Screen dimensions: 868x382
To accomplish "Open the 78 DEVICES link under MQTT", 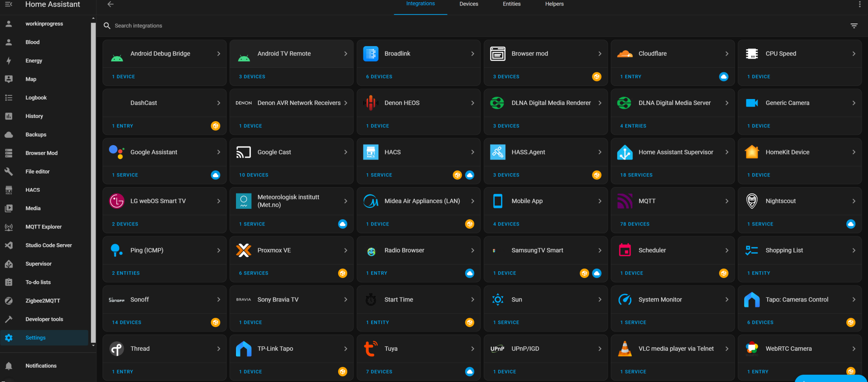I will click(635, 224).
